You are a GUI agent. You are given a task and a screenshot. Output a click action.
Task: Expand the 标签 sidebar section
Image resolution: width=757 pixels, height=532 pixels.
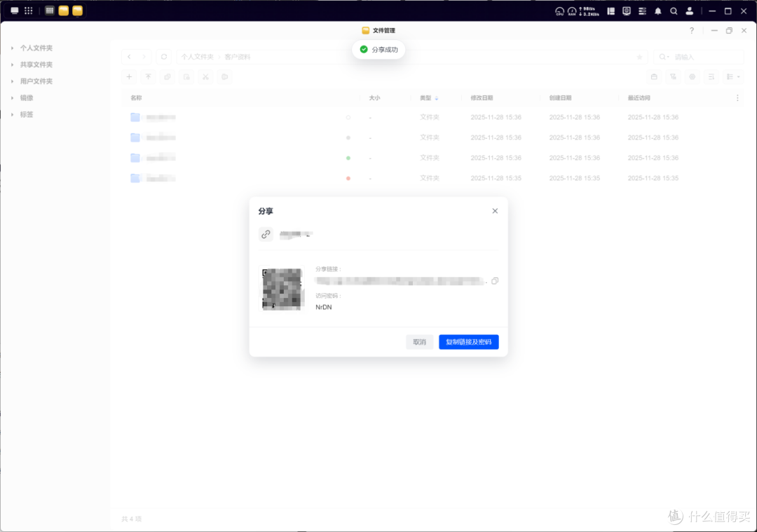12,114
